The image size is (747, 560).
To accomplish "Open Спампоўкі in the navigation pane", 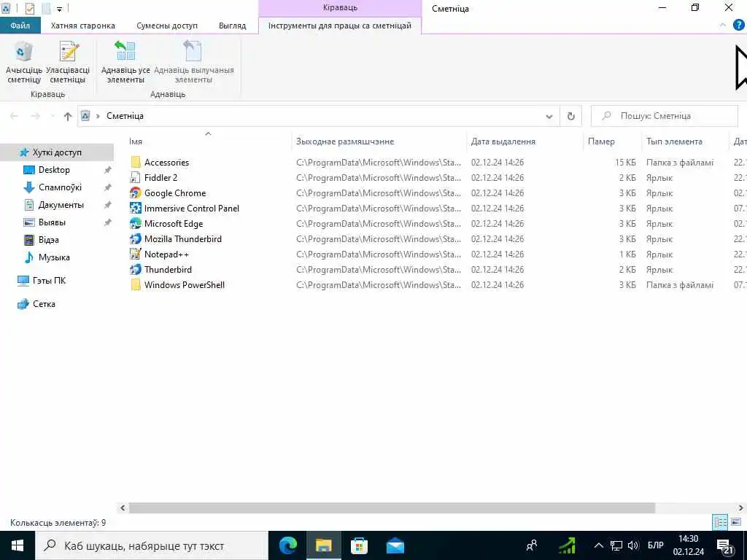I will pyautogui.click(x=60, y=187).
